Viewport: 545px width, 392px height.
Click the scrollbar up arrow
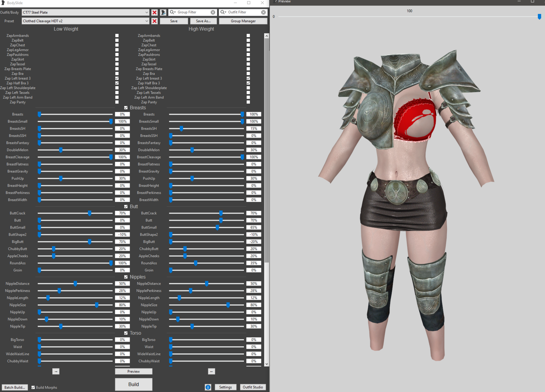pyautogui.click(x=267, y=36)
